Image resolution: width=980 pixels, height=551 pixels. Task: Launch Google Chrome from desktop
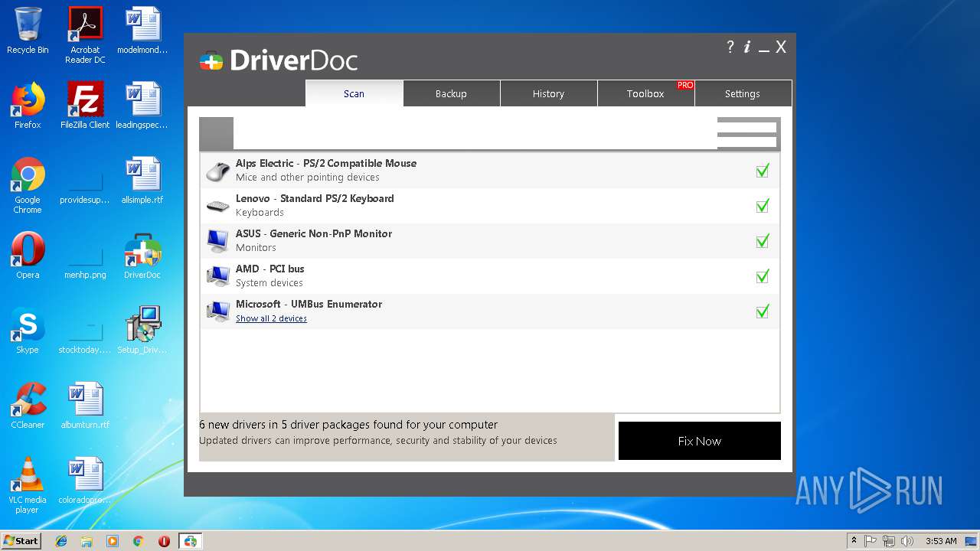click(x=28, y=185)
